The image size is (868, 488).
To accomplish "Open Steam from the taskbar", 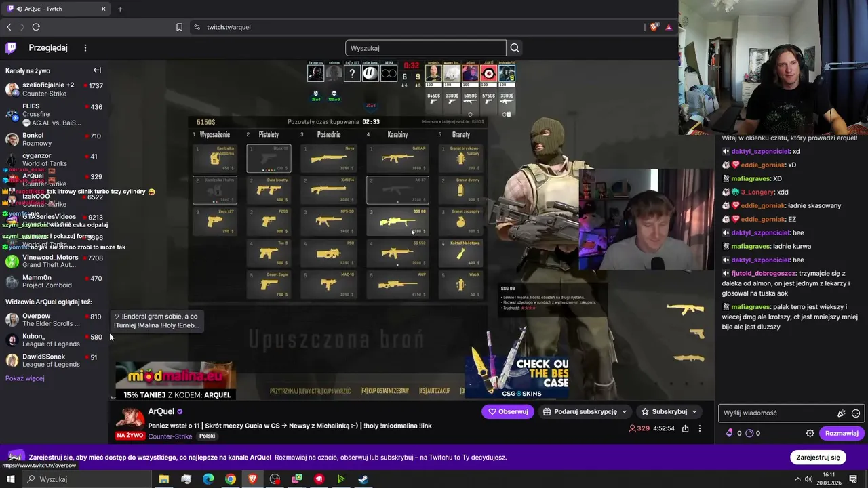I will tap(363, 479).
